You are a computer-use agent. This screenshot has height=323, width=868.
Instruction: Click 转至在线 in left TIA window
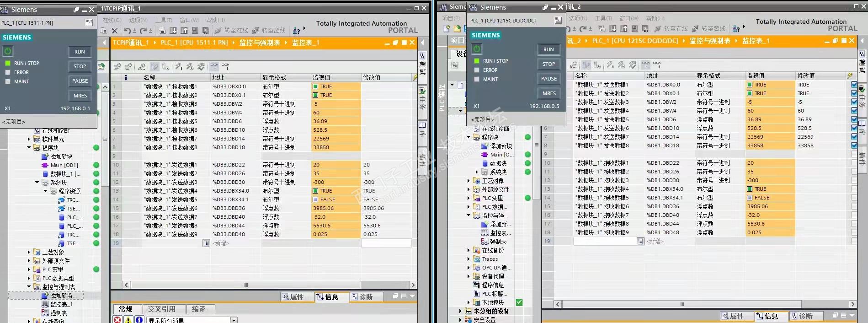232,31
